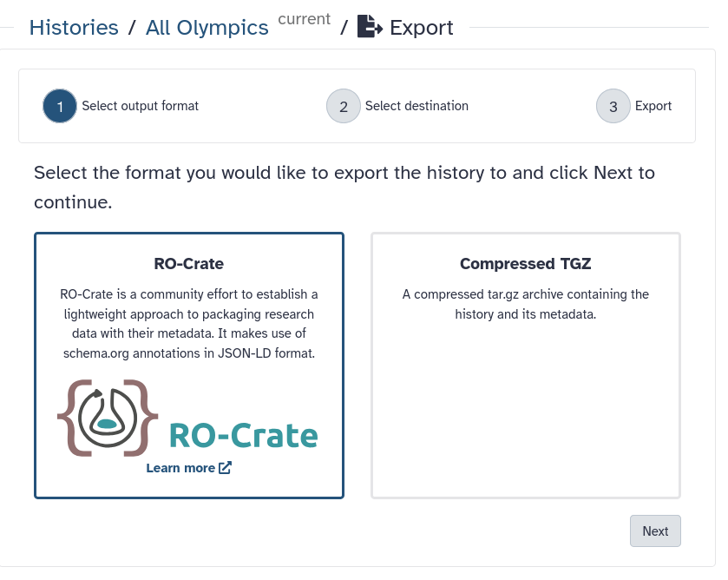728x580 pixels.
Task: Open Learn more about RO-Crate
Action: [182, 467]
